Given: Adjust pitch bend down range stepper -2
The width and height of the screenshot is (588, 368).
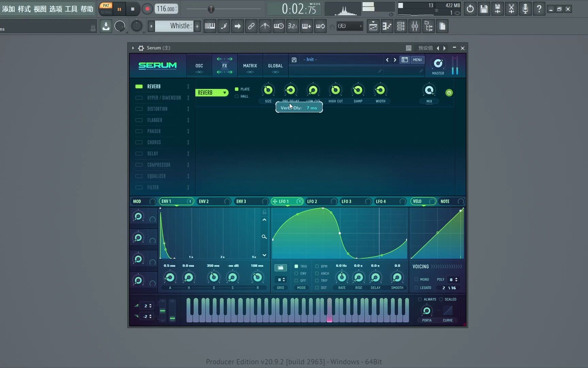Looking at the screenshot, I should (x=147, y=317).
